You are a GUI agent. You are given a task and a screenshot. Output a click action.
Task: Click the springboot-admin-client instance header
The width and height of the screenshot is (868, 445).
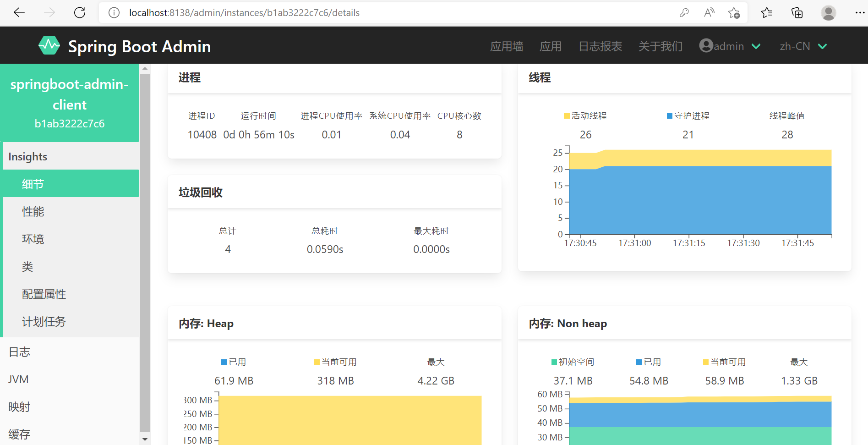pyautogui.click(x=70, y=103)
